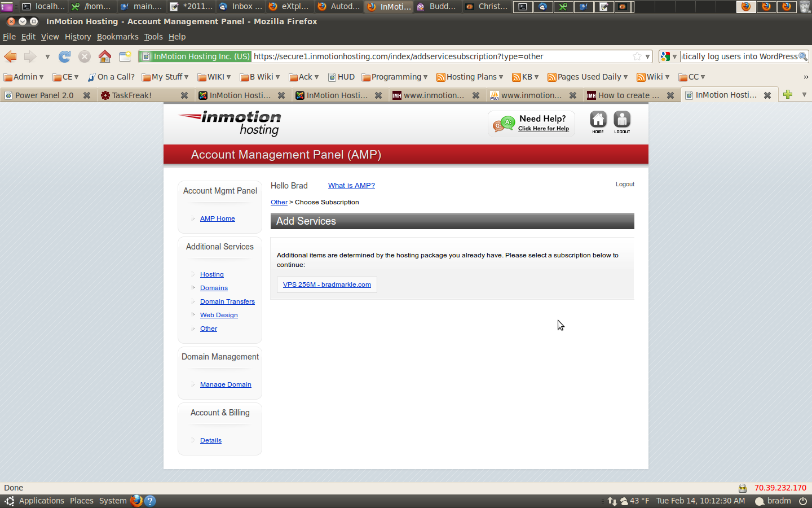Expand the Programming bookmarks folder
This screenshot has height=508, width=812.
tap(395, 77)
